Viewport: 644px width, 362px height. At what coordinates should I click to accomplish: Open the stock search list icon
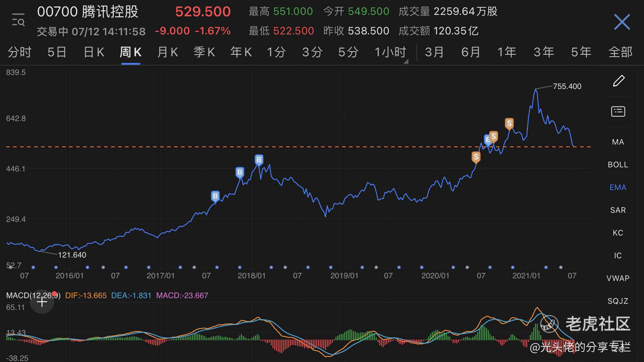[18, 20]
